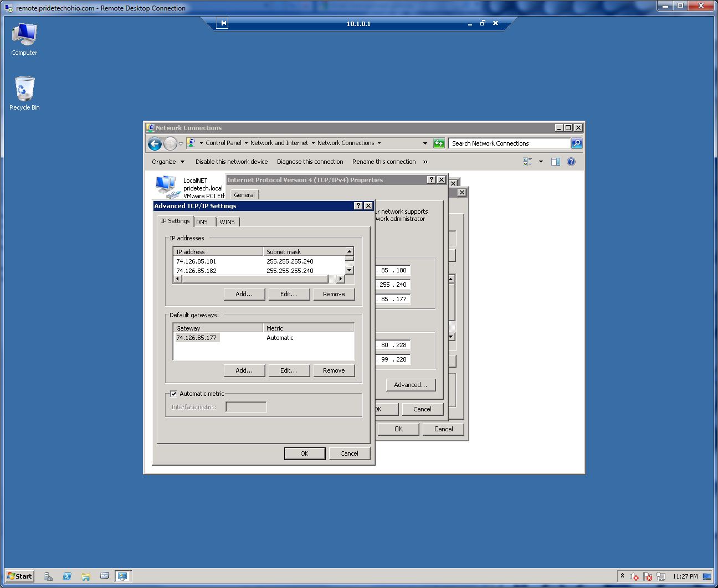Switch to the IP Settings tab

click(175, 221)
